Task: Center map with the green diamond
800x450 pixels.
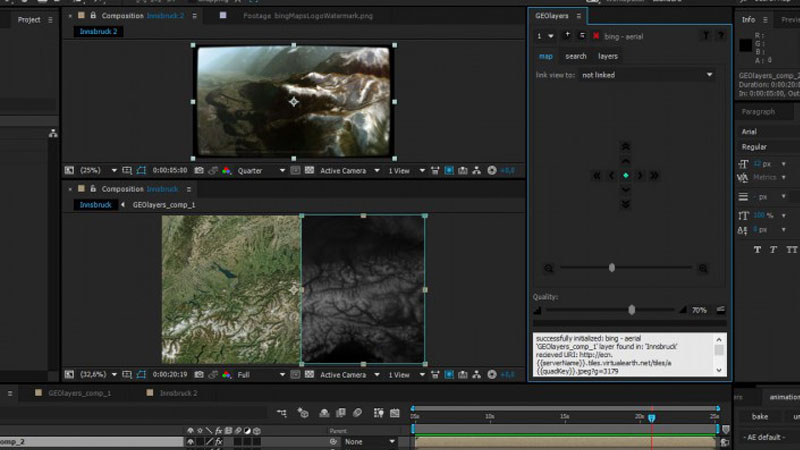Action: point(626,176)
